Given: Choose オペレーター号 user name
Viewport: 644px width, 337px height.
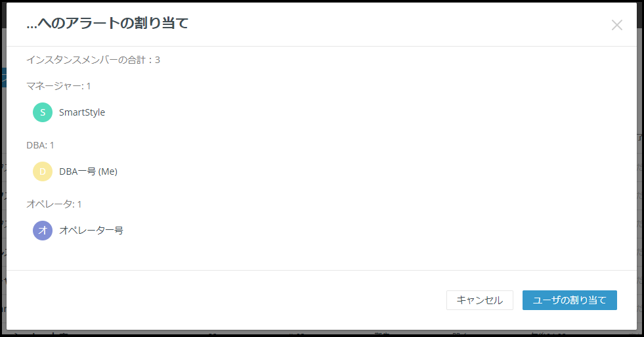Looking at the screenshot, I should [x=91, y=231].
